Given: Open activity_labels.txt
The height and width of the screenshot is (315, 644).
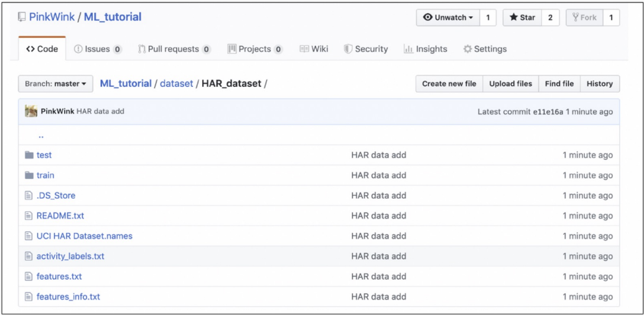Looking at the screenshot, I should point(70,257).
